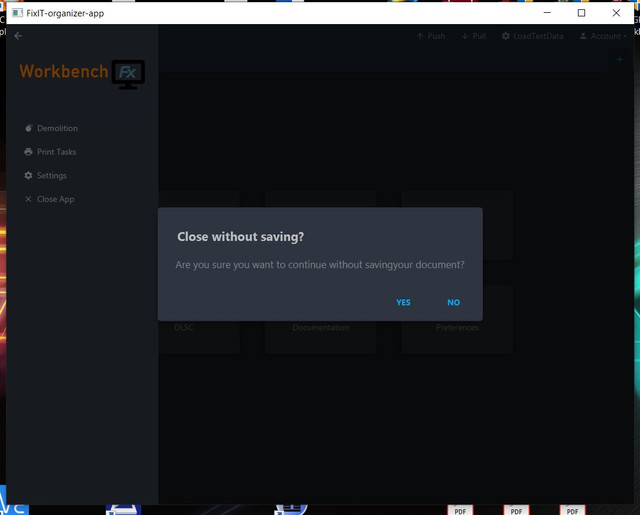This screenshot has height=515, width=640.
Task: Click the back arrow icon
Action: click(x=18, y=36)
